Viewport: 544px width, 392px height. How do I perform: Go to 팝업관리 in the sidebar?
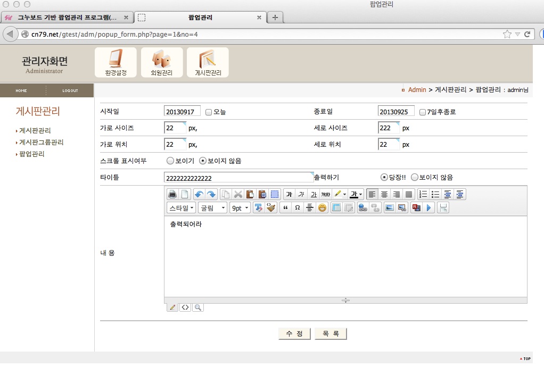(x=32, y=154)
